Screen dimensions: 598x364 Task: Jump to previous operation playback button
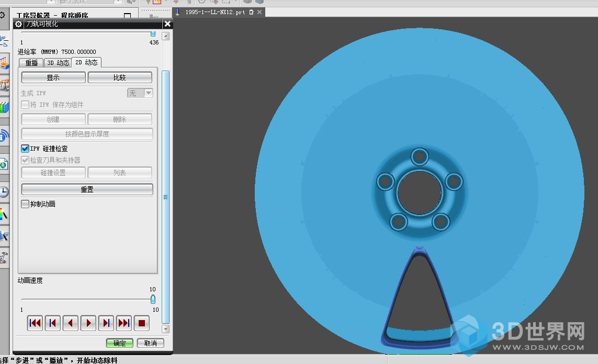(53, 323)
